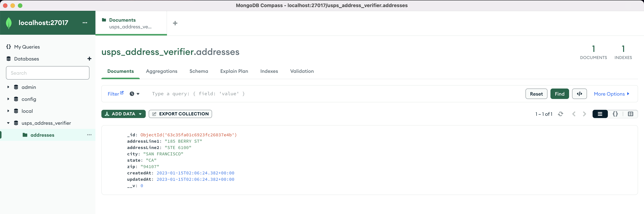Go to the previous page of documents
Viewport: 644px width, 214px height.
pos(574,114)
